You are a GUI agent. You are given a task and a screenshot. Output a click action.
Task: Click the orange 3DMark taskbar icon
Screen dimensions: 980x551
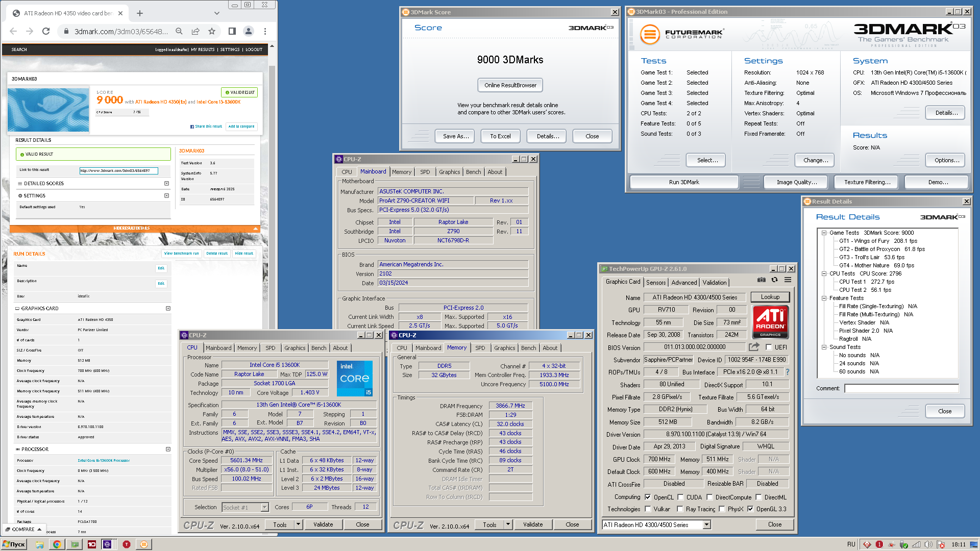click(144, 544)
